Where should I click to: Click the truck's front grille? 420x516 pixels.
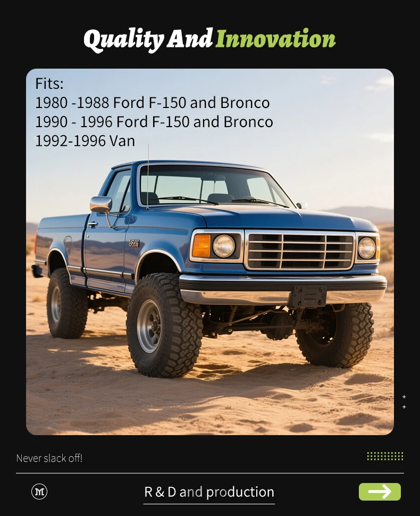[300, 251]
